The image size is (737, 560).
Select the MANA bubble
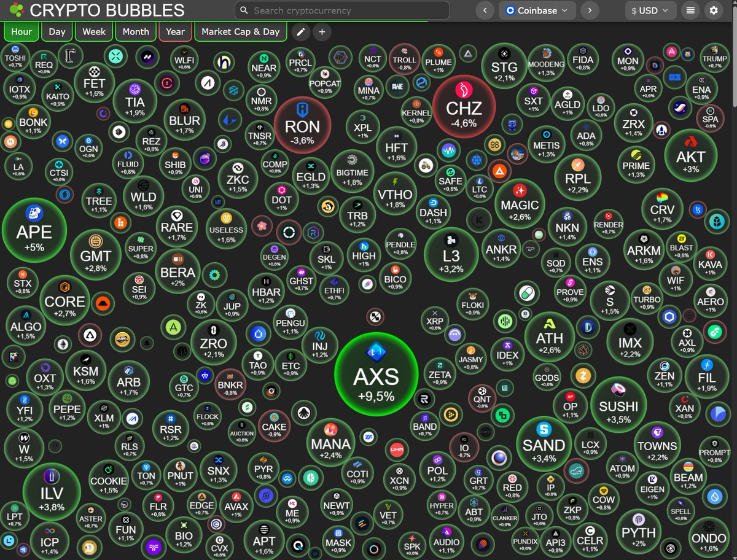(x=331, y=442)
